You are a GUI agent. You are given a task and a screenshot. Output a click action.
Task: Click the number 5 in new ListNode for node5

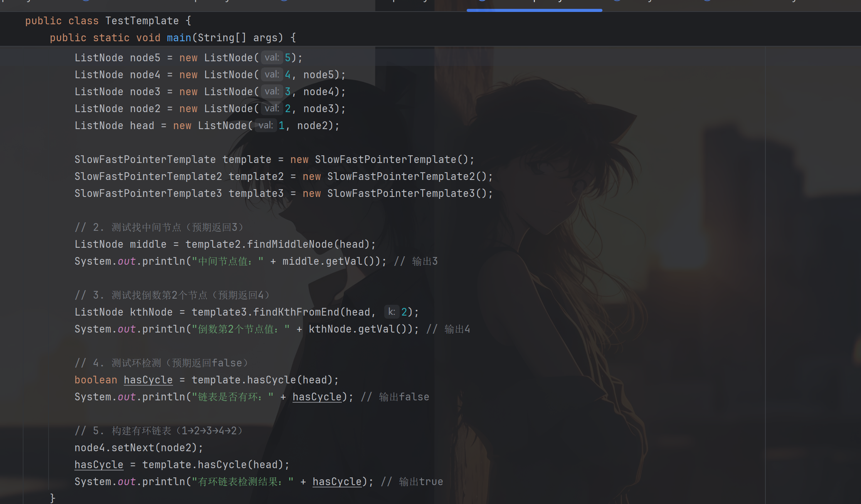[x=288, y=58]
